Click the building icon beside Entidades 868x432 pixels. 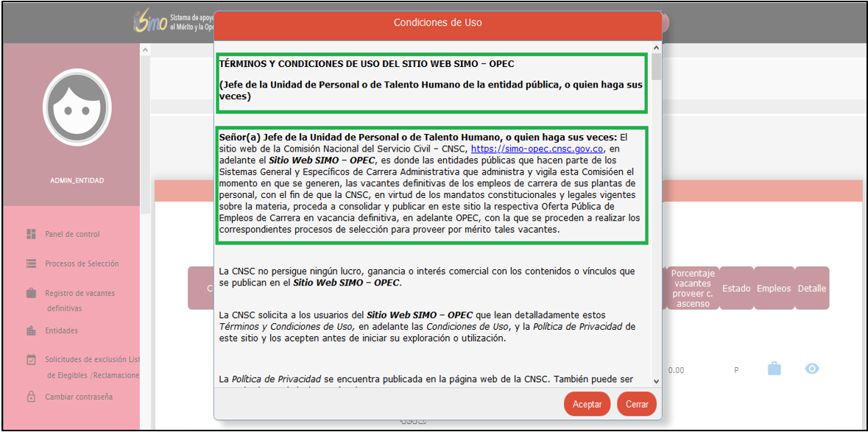click(x=31, y=331)
